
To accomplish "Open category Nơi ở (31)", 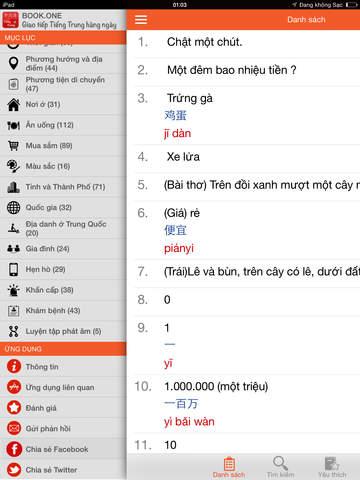I will pyautogui.click(x=63, y=105).
